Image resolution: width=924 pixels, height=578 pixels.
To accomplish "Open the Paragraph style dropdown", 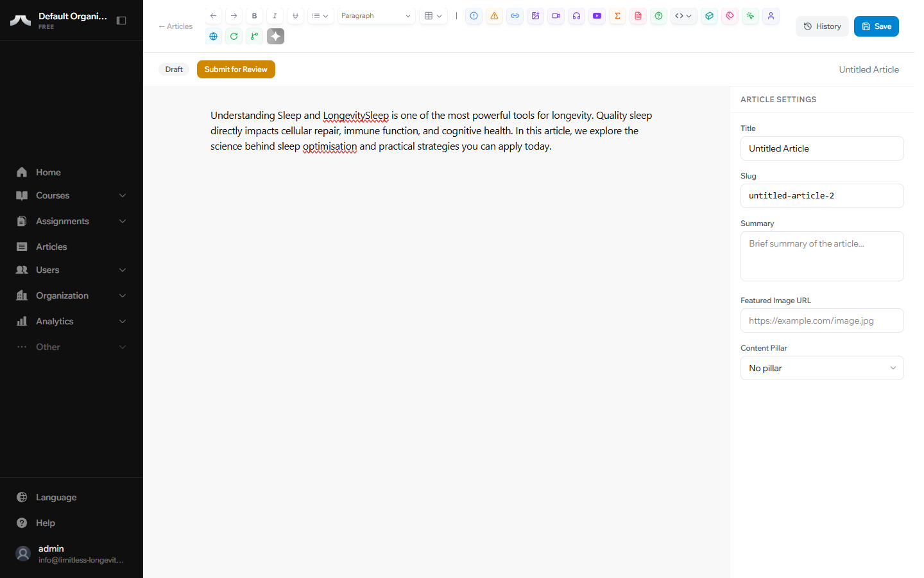I will (376, 15).
